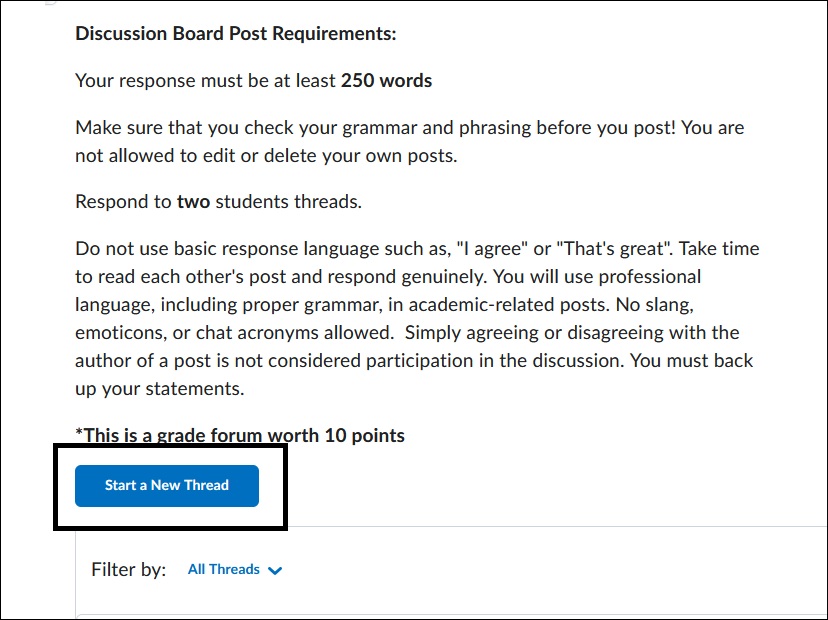Select All Threads in the filter area

(x=223, y=569)
